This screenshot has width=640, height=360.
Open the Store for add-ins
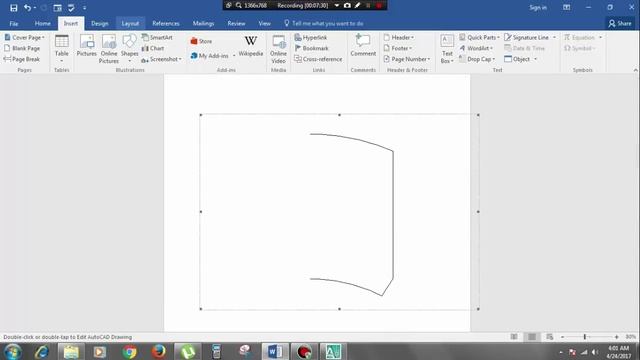(x=201, y=41)
